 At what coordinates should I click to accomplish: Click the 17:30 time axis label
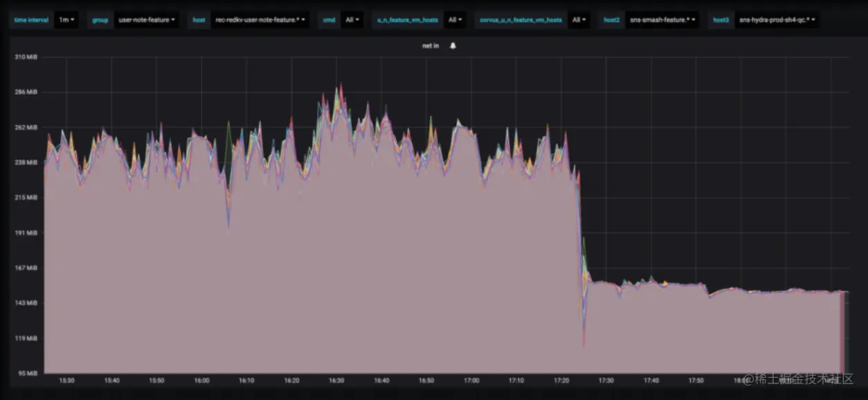pos(606,381)
